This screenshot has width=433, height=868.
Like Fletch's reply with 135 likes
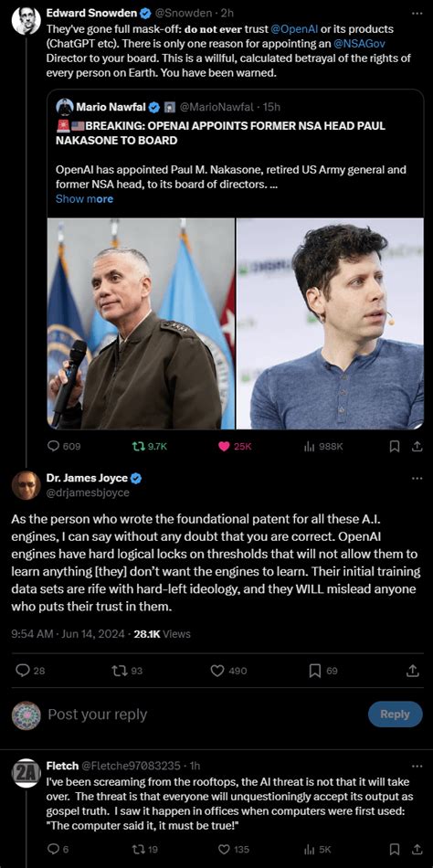pyautogui.click(x=224, y=849)
